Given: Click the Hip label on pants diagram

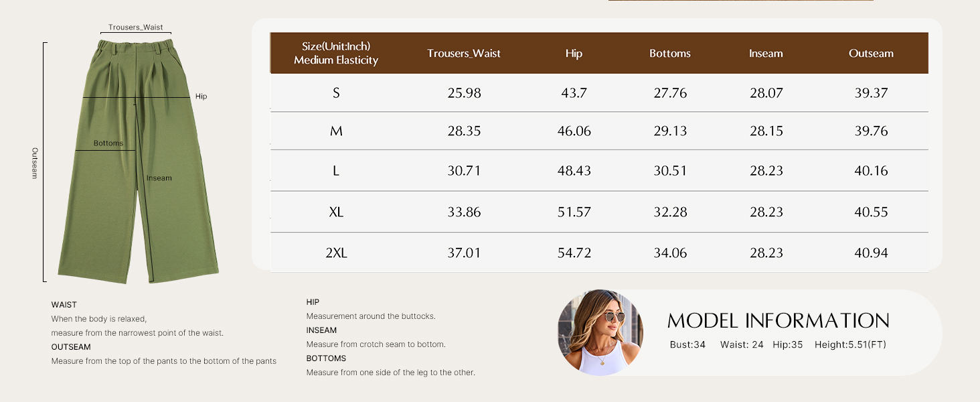Looking at the screenshot, I should tap(201, 96).
